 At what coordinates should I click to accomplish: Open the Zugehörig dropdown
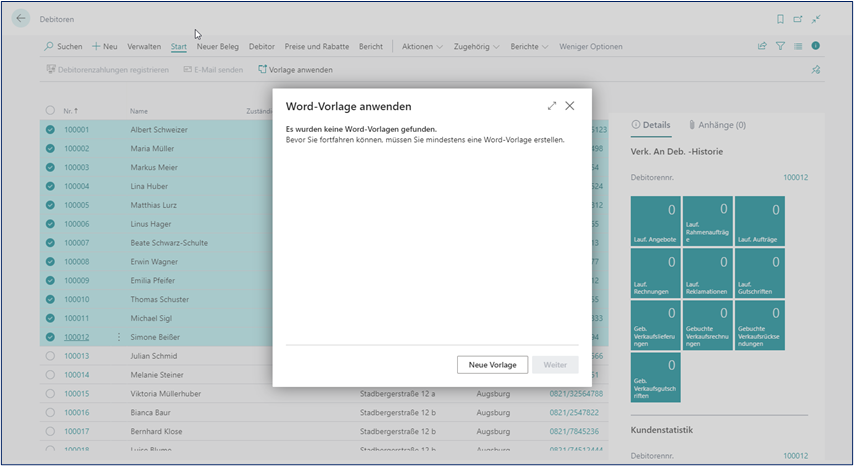coord(476,46)
